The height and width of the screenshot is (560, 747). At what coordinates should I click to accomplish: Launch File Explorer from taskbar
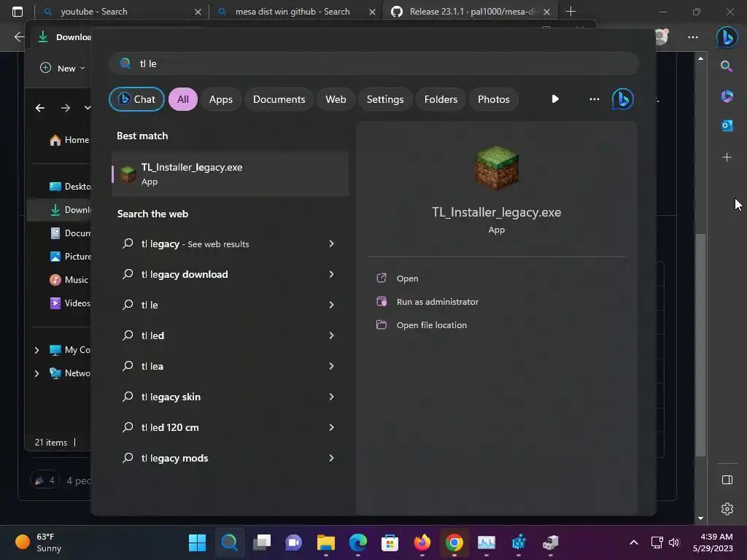326,542
